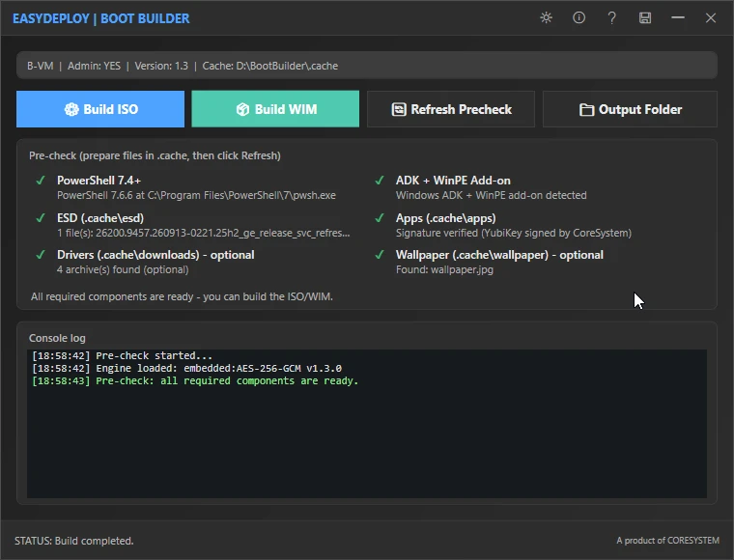Image resolution: width=734 pixels, height=560 pixels.
Task: Click 'STATUS: Build completed.' in status bar
Action: point(74,541)
